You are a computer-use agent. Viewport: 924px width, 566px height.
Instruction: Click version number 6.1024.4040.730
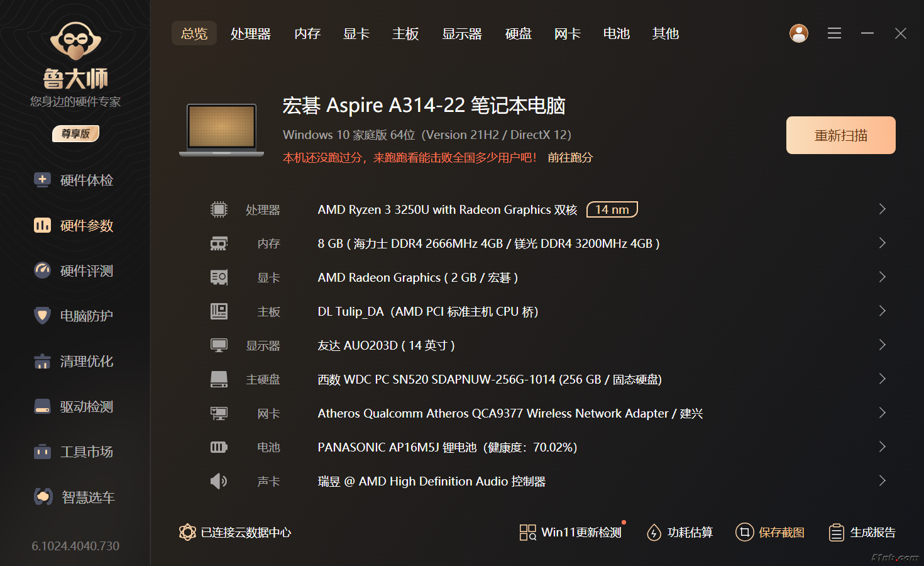[75, 546]
